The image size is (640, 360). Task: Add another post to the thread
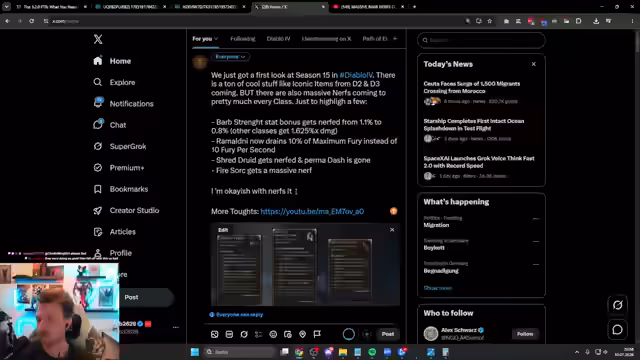[367, 334]
